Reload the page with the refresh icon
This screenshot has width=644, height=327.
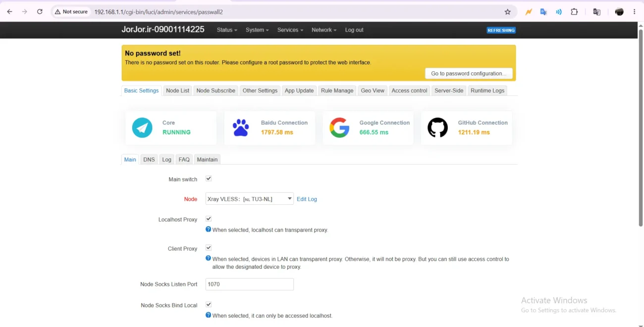coord(40,11)
